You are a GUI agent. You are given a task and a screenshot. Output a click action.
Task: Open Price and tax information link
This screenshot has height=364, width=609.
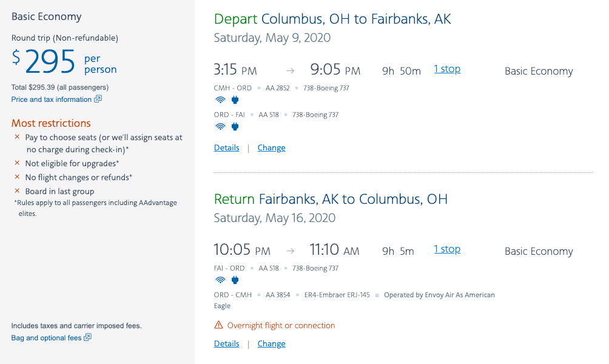(52, 99)
